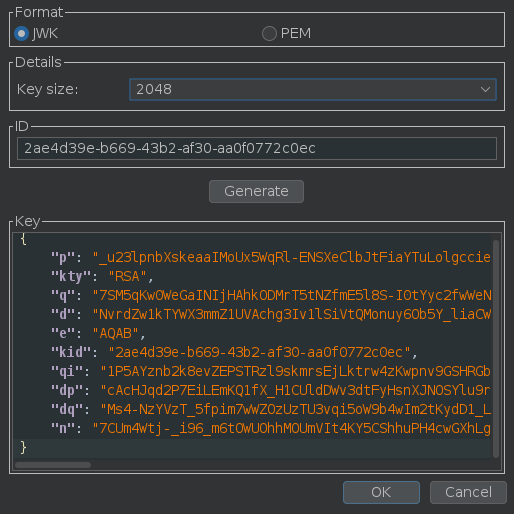Click the "kid" value in key text
The image size is (514, 514).
[259, 352]
